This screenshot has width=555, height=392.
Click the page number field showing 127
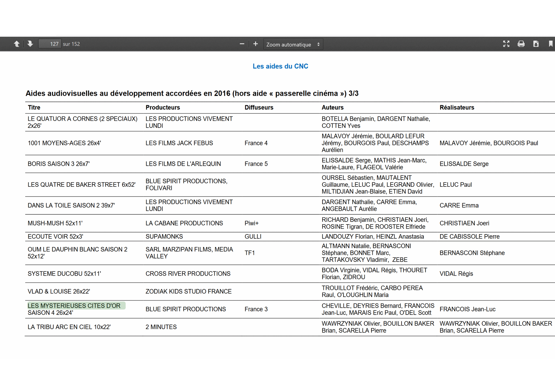pos(50,44)
